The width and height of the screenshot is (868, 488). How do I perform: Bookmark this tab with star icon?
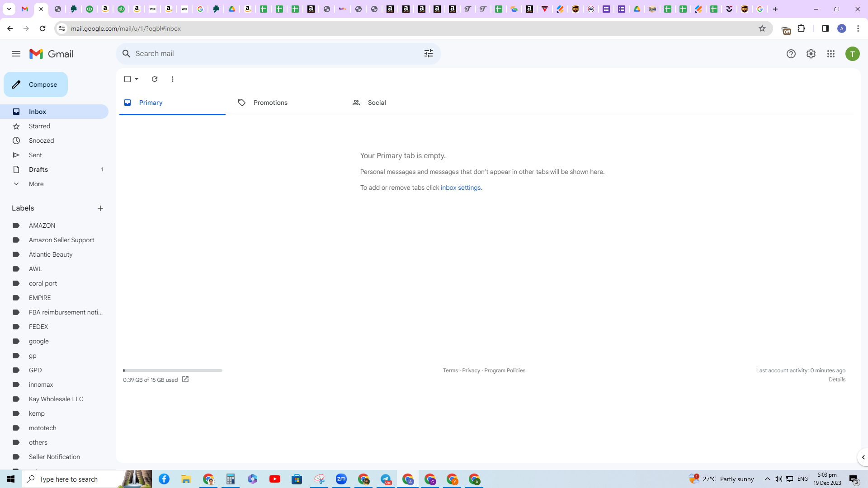coord(762,28)
